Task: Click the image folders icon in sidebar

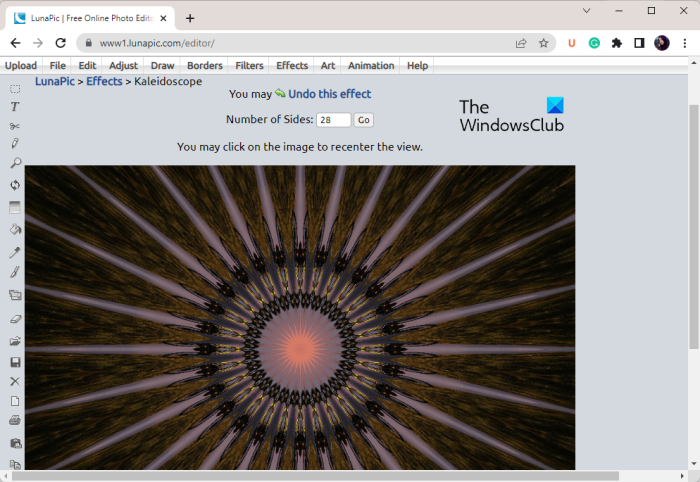Action: pyautogui.click(x=15, y=295)
